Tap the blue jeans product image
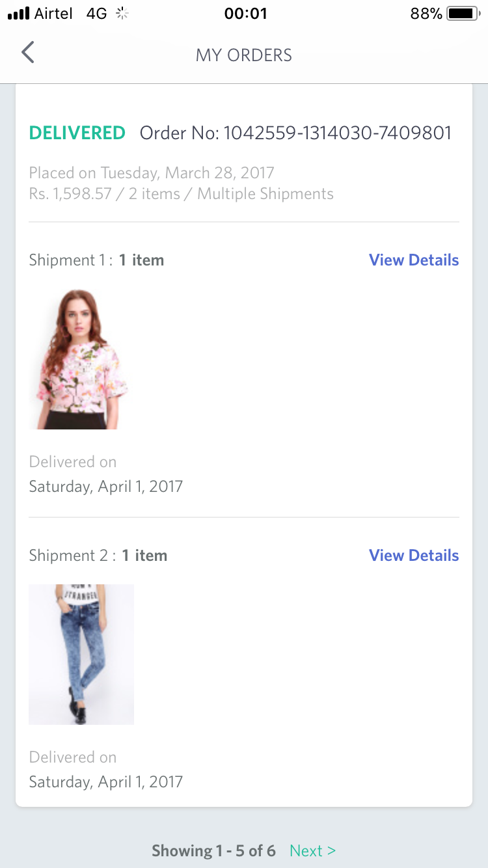The width and height of the screenshot is (488, 868). click(x=81, y=654)
